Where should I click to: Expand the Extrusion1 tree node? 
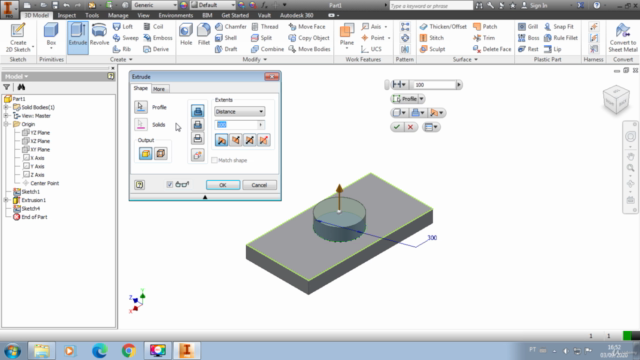click(x=6, y=200)
